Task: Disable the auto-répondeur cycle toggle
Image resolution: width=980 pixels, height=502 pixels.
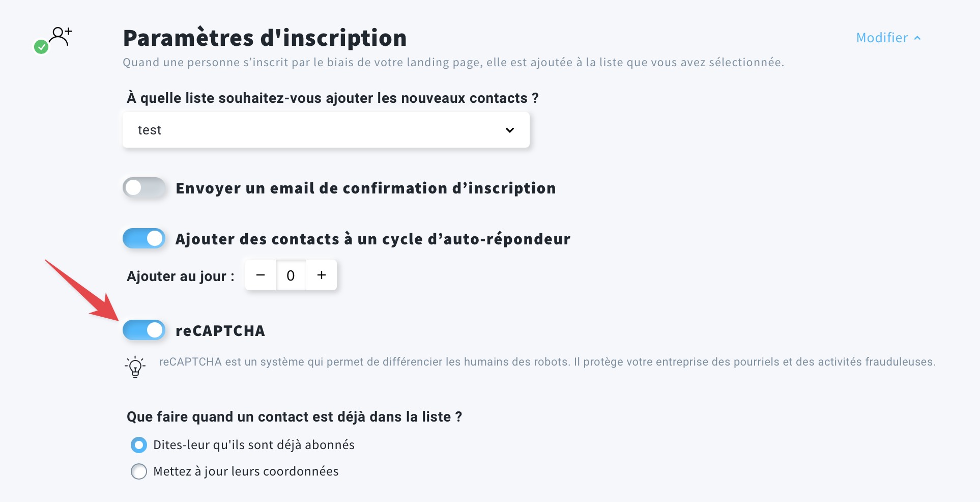Action: (144, 239)
